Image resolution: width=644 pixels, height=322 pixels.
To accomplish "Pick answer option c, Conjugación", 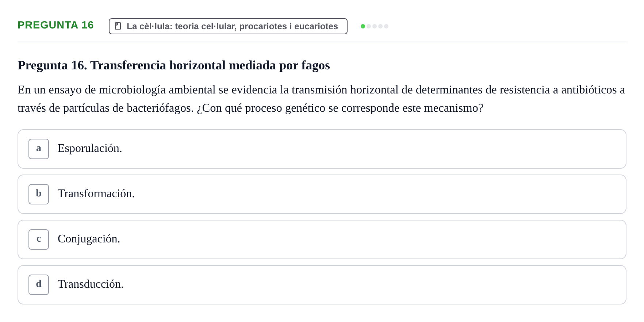I will pos(322,239).
